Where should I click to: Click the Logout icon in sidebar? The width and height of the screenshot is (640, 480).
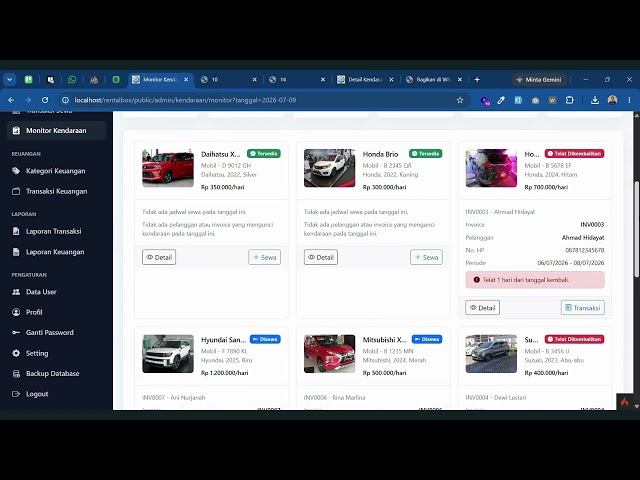click(x=16, y=394)
